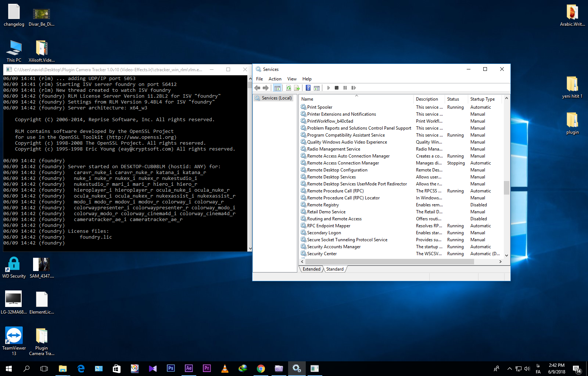The image size is (588, 376).
Task: Sort services by Name column header
Action: point(356,99)
